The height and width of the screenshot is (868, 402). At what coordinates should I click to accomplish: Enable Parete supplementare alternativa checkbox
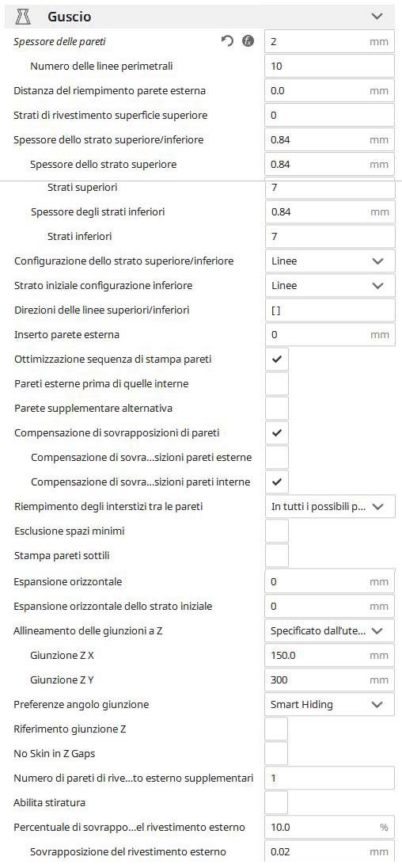277,409
